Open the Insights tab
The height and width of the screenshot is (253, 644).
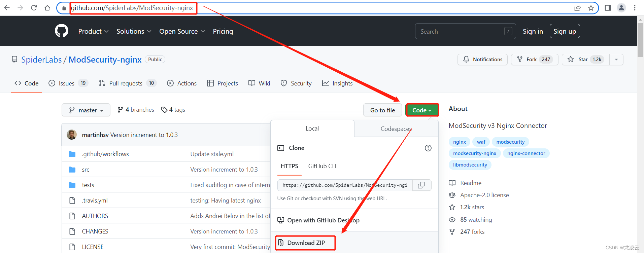click(x=337, y=83)
